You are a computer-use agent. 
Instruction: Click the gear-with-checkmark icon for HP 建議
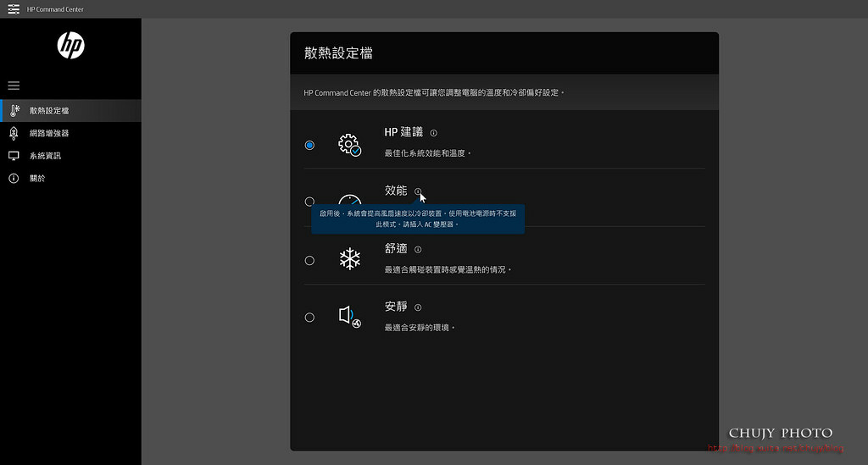coord(350,145)
